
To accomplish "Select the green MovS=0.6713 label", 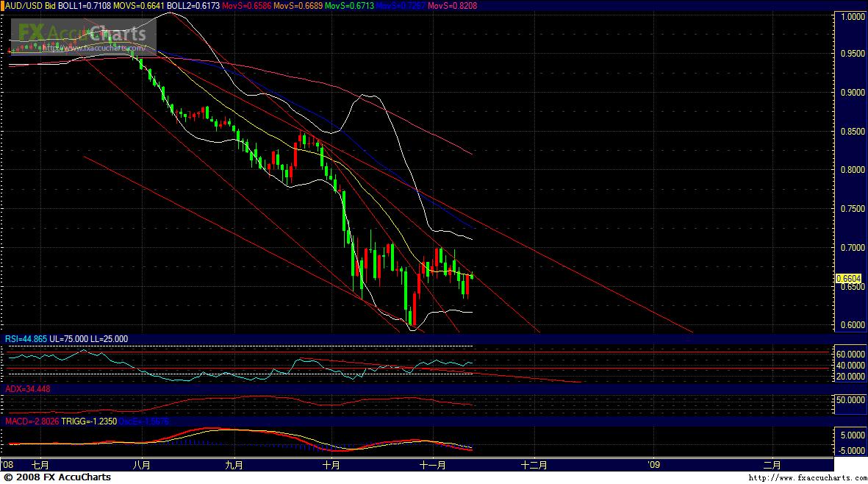I will [349, 6].
